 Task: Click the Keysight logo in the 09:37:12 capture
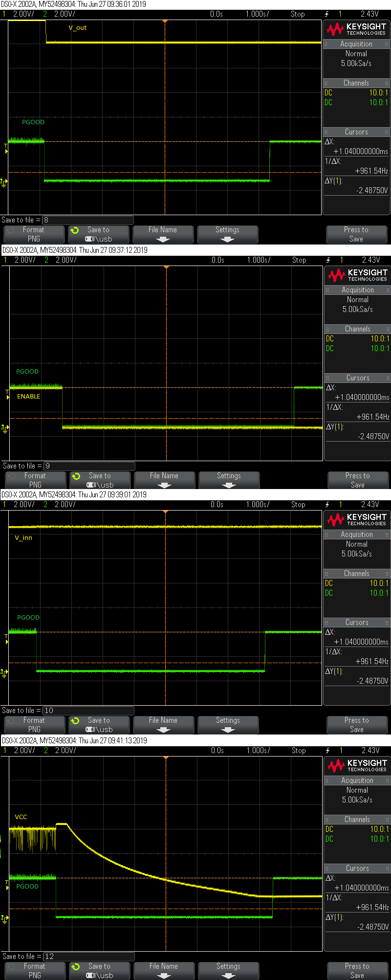tap(358, 275)
